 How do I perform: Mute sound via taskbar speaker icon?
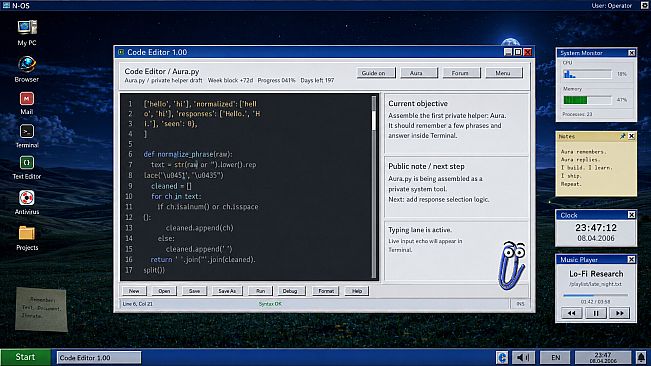[523, 357]
